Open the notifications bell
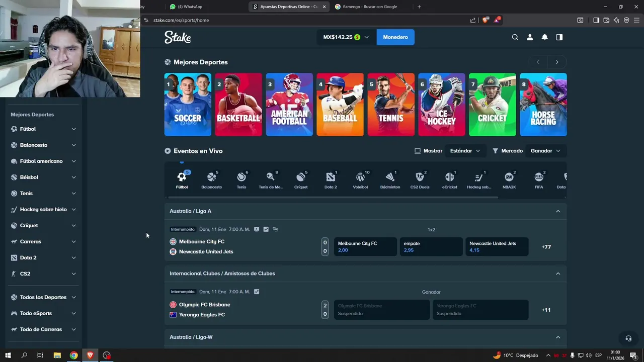The height and width of the screenshot is (362, 644). [x=544, y=37]
